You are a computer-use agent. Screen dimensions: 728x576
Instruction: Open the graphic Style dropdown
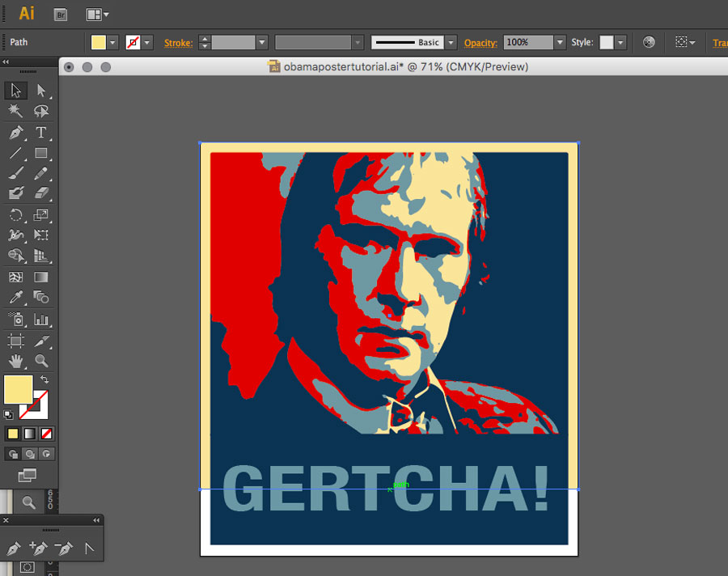click(620, 42)
